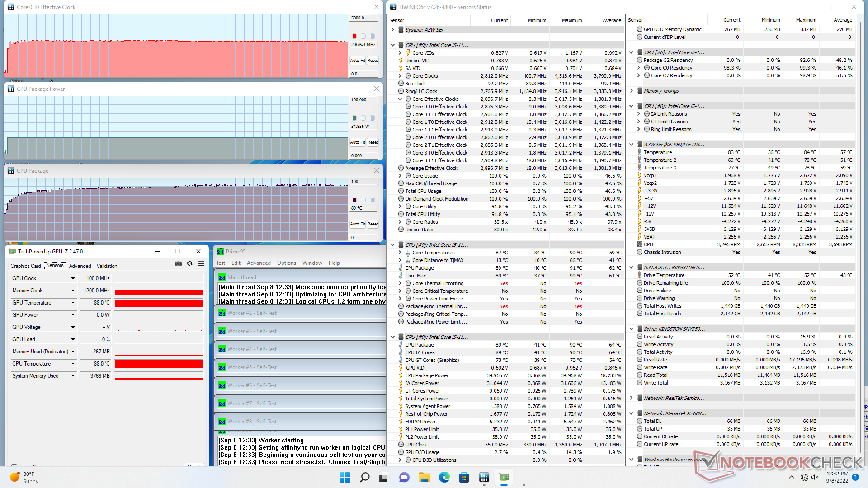
Task: Click red color swatch in Core 0 graph
Action: point(354,36)
